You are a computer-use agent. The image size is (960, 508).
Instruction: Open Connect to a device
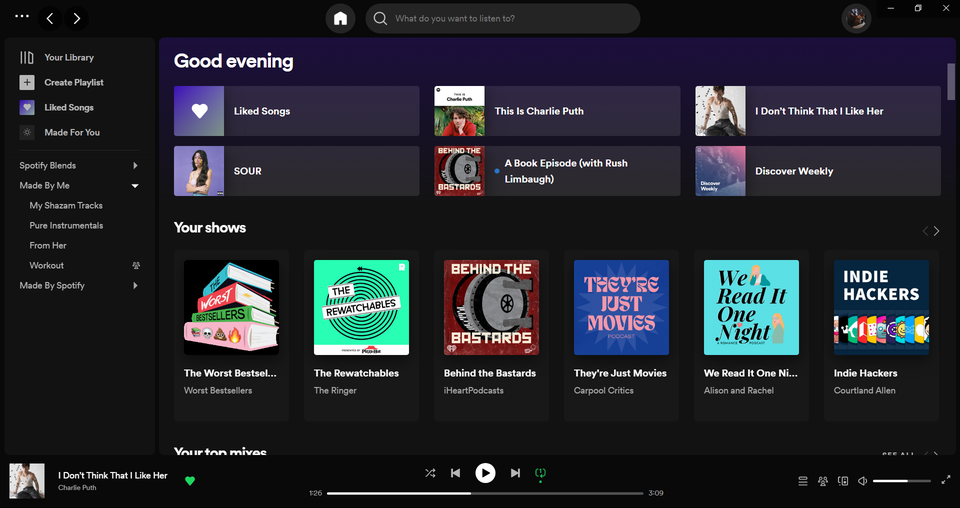[843, 481]
